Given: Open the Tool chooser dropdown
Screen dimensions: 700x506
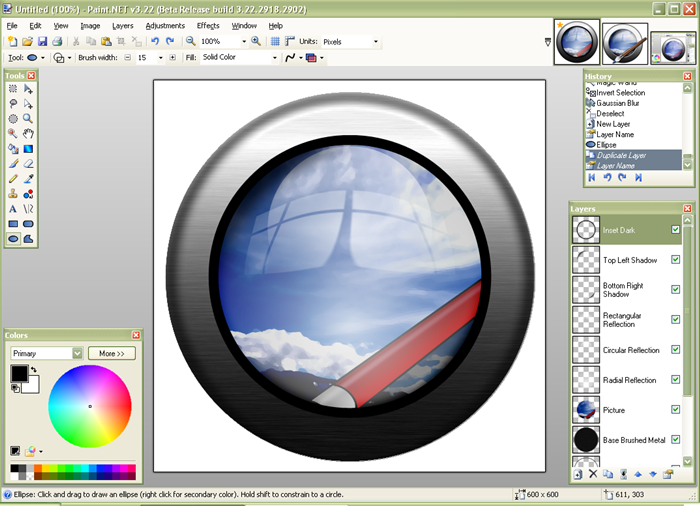Looking at the screenshot, I should (43, 58).
